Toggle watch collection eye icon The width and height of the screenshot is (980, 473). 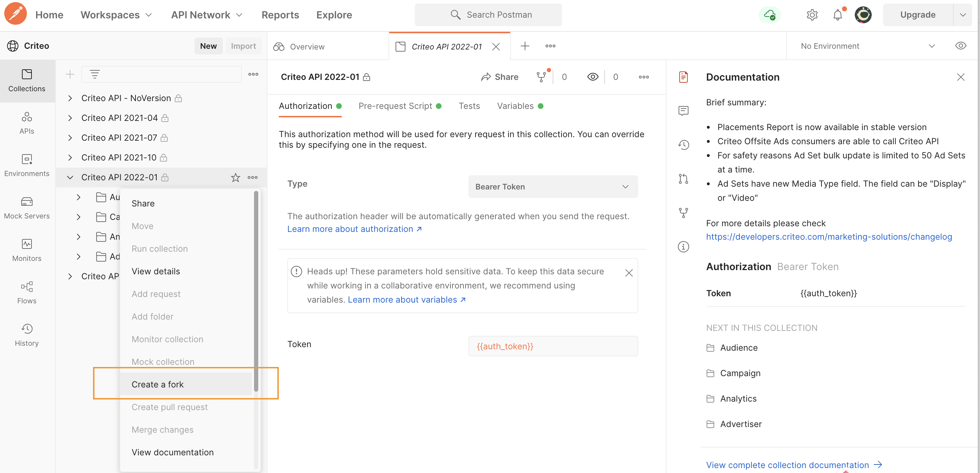coord(593,77)
